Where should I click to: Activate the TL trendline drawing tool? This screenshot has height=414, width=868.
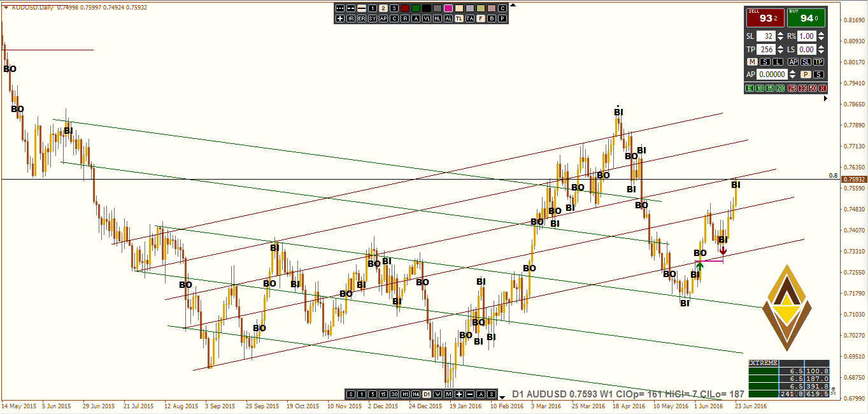tap(459, 18)
